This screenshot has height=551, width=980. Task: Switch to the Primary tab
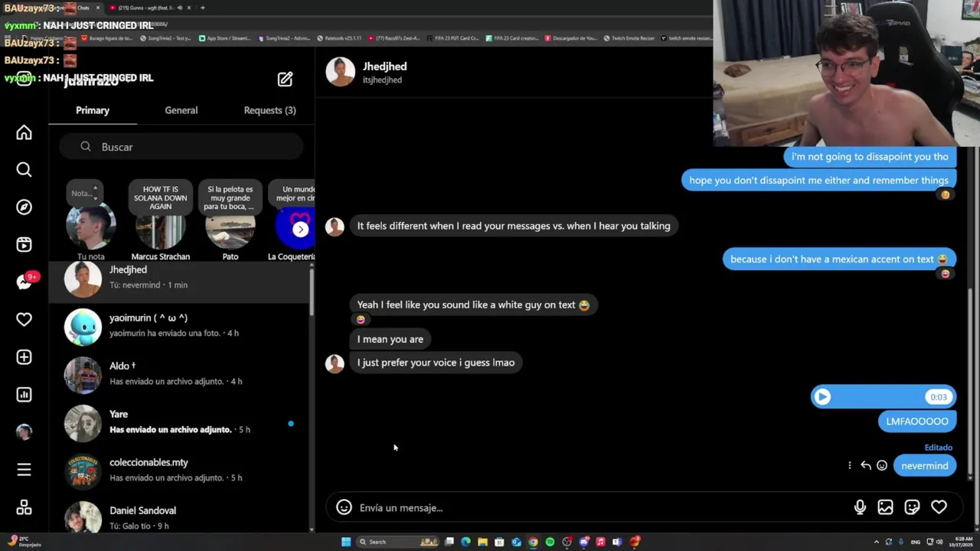pyautogui.click(x=93, y=110)
